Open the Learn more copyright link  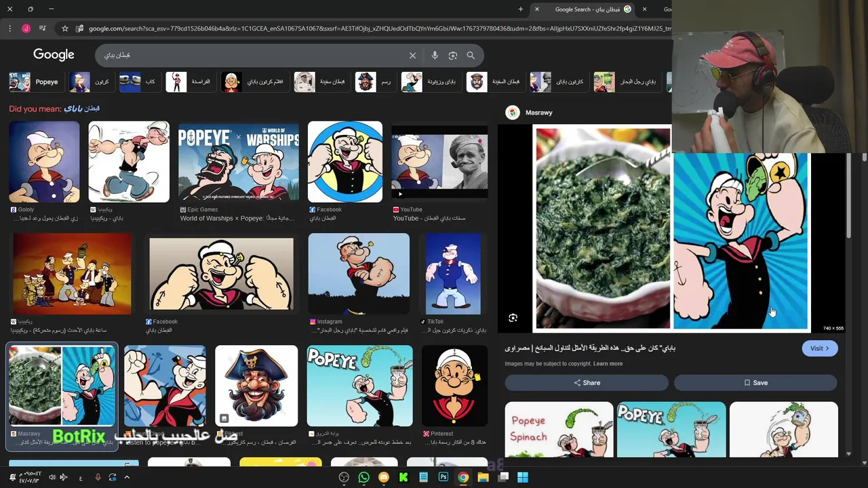[608, 364]
